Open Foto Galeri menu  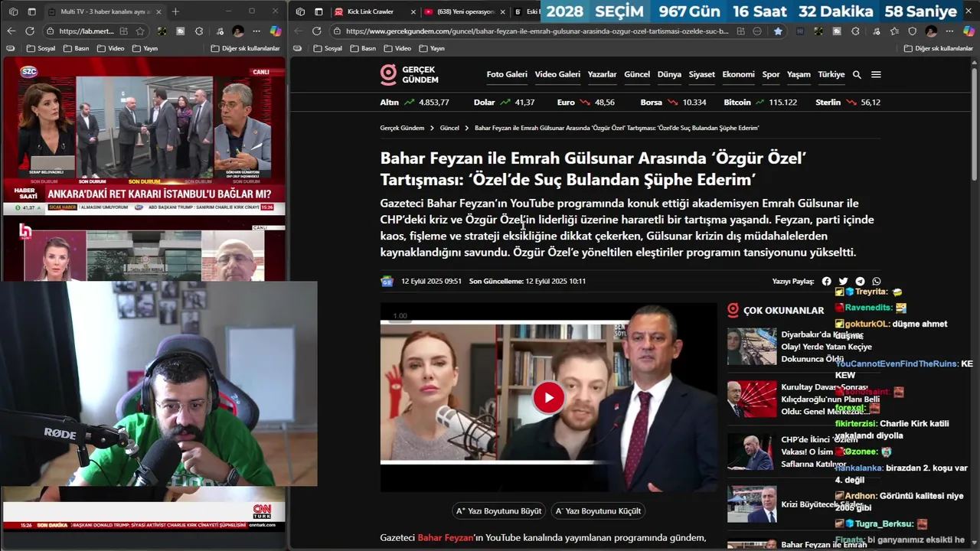point(507,75)
